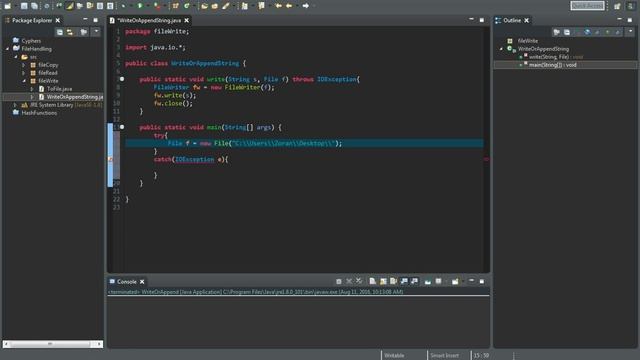Click the Quick Access search field
Image resolution: width=640 pixels, height=360 pixels.
click(x=587, y=6)
